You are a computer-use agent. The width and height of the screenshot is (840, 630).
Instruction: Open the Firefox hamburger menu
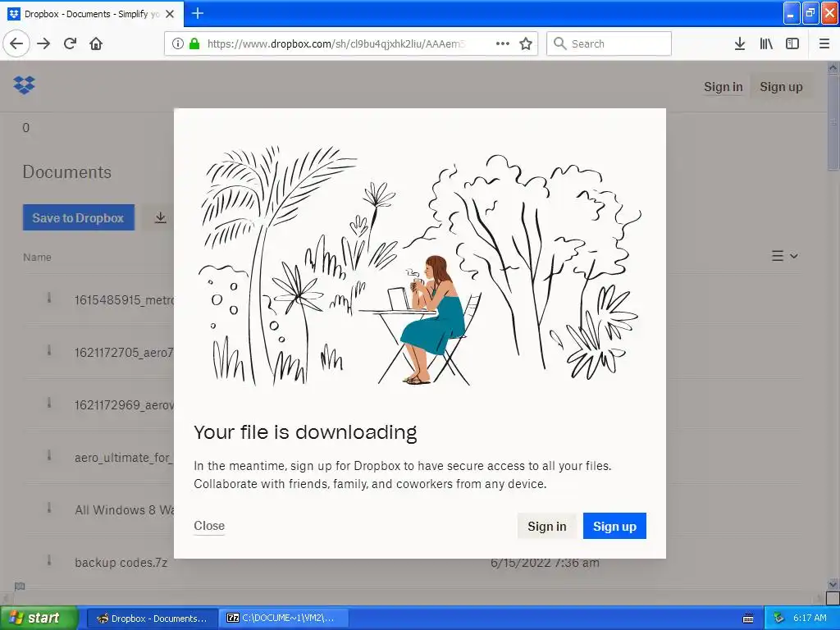click(x=824, y=43)
